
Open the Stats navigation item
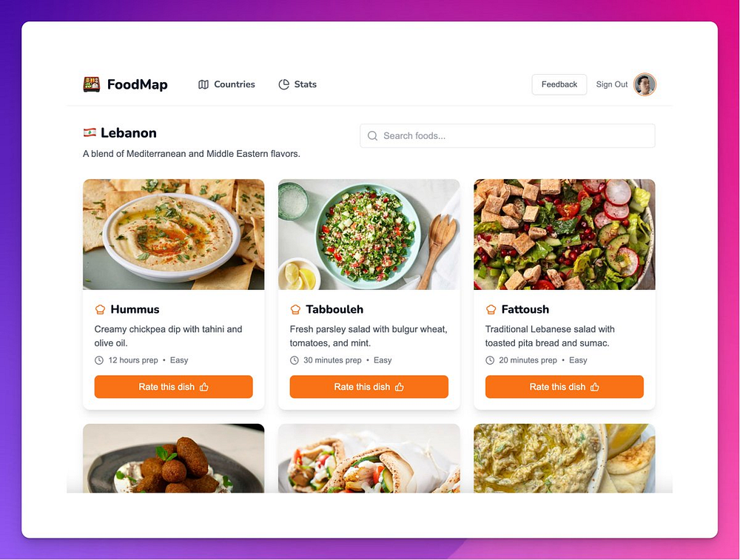point(297,84)
